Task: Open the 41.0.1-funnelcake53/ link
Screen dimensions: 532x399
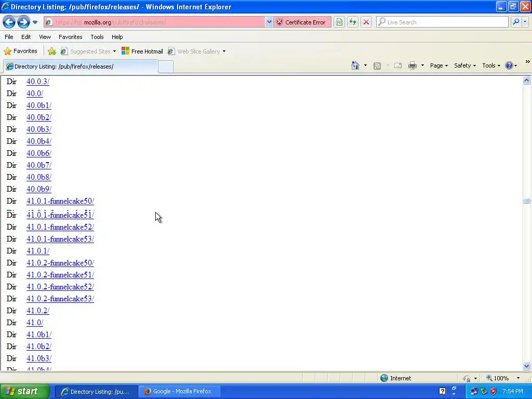Action: pos(60,239)
